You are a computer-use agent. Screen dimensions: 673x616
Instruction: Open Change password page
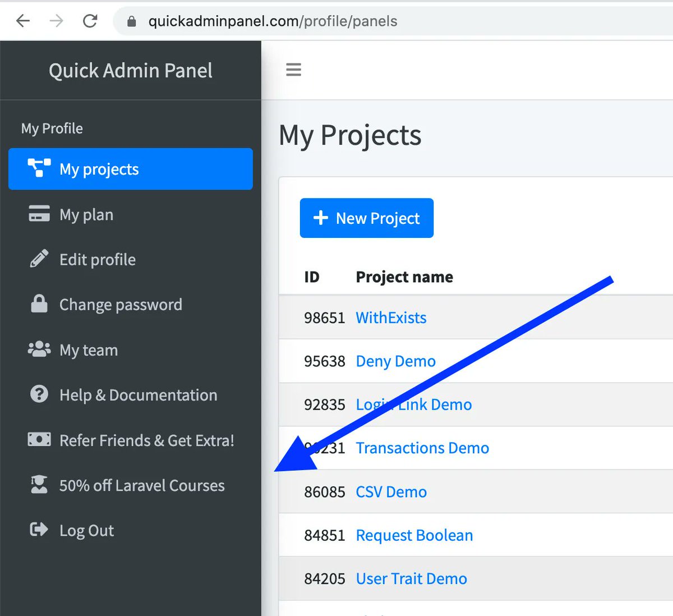point(131,304)
